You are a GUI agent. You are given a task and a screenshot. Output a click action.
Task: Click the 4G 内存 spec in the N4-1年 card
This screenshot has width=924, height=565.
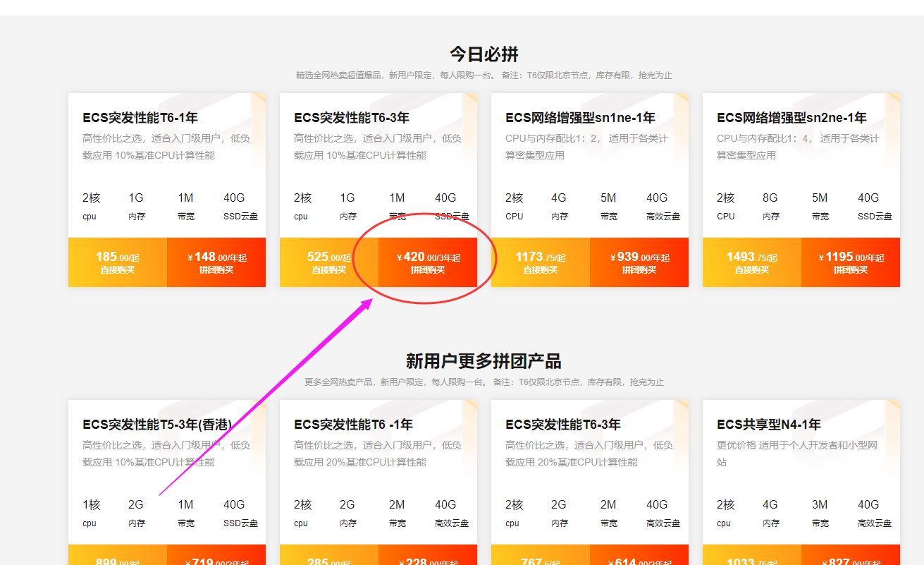[x=771, y=513]
